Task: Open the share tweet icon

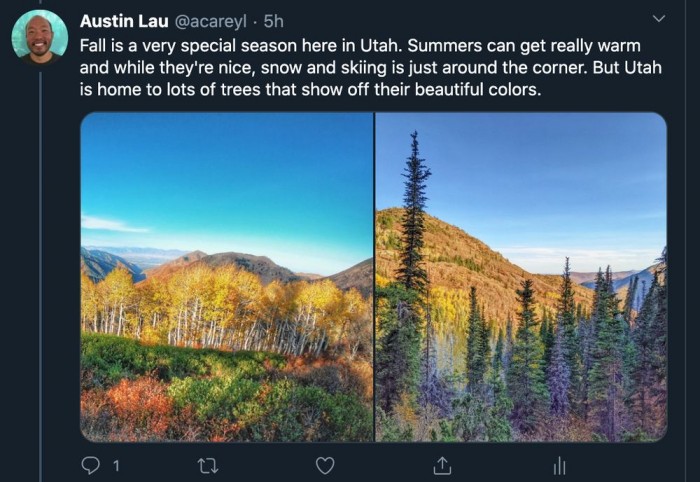Action: (x=442, y=465)
